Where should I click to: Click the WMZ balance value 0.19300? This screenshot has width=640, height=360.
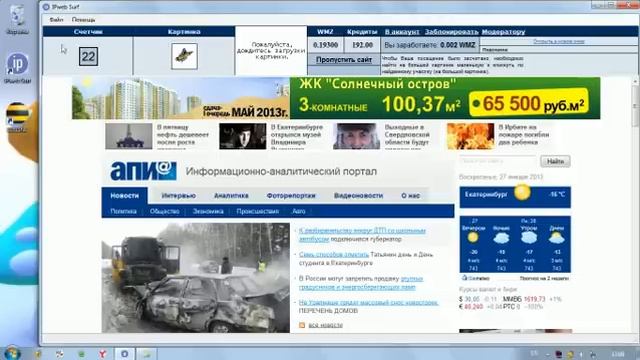[x=325, y=45]
